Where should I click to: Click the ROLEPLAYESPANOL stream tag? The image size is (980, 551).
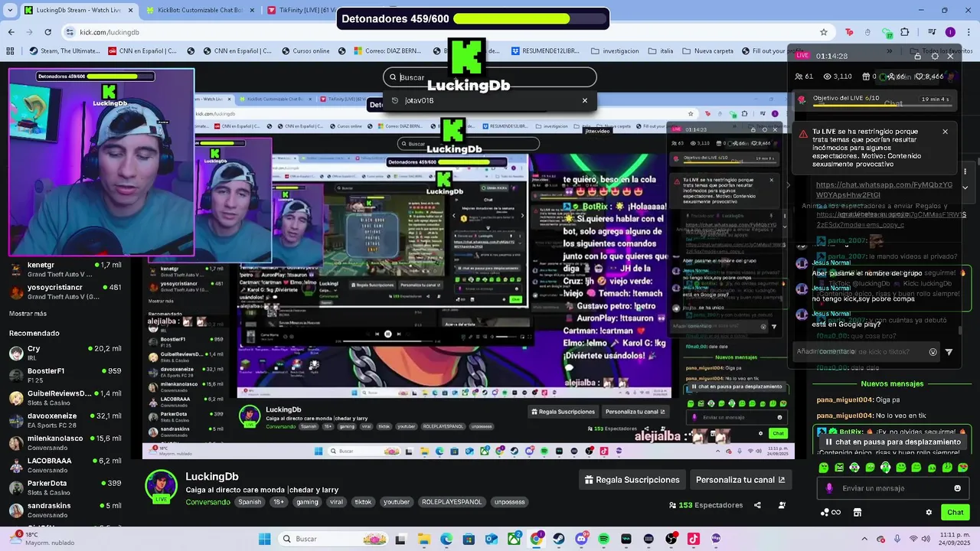tap(452, 502)
